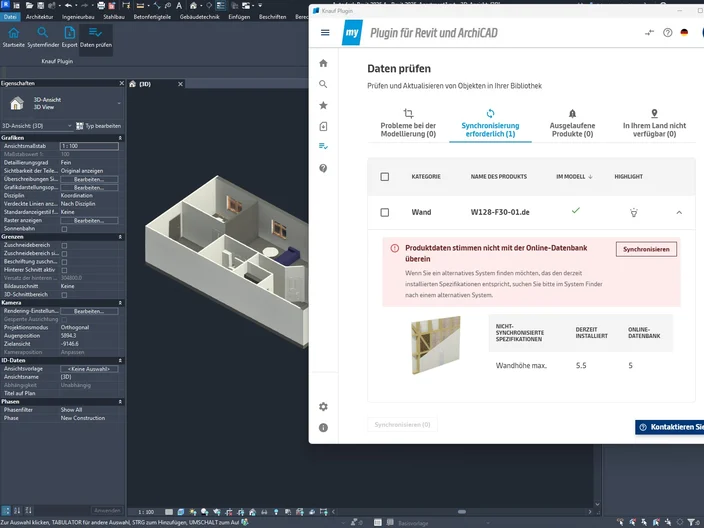The image size is (704, 528).
Task: Collapse the Kamera properties section
Action: 120,303
